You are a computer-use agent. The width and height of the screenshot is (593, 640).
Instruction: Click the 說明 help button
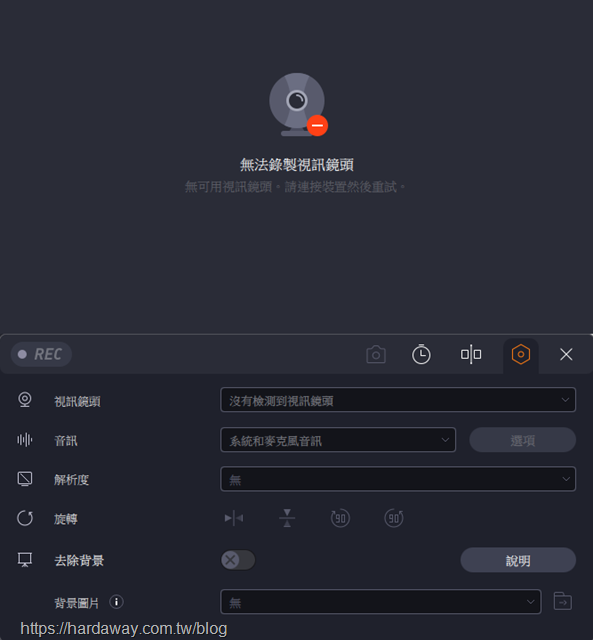click(x=518, y=560)
